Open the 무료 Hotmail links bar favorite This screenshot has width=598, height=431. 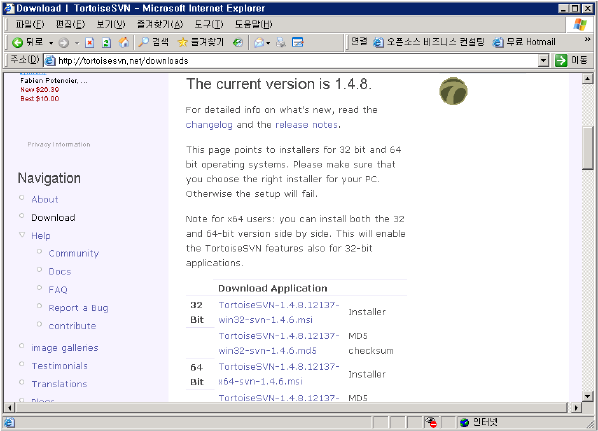coord(524,42)
